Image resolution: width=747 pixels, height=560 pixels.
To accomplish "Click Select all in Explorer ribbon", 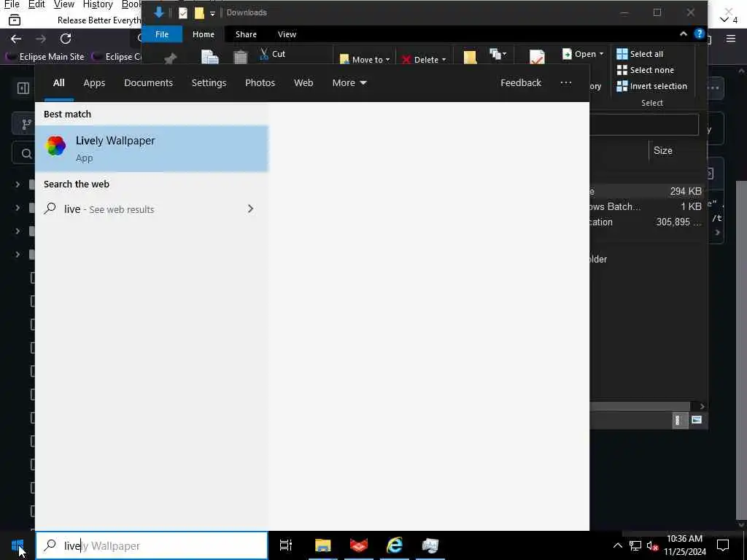I will coord(640,54).
